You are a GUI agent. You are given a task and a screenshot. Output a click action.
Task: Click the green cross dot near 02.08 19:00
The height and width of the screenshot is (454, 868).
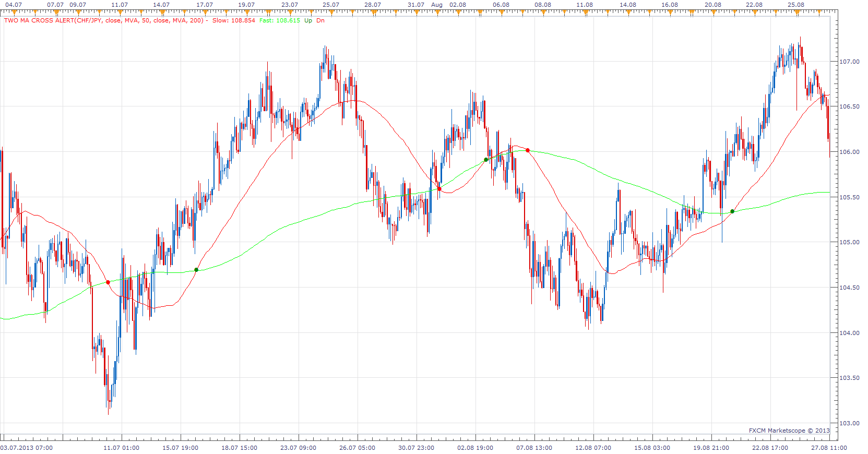486,160
